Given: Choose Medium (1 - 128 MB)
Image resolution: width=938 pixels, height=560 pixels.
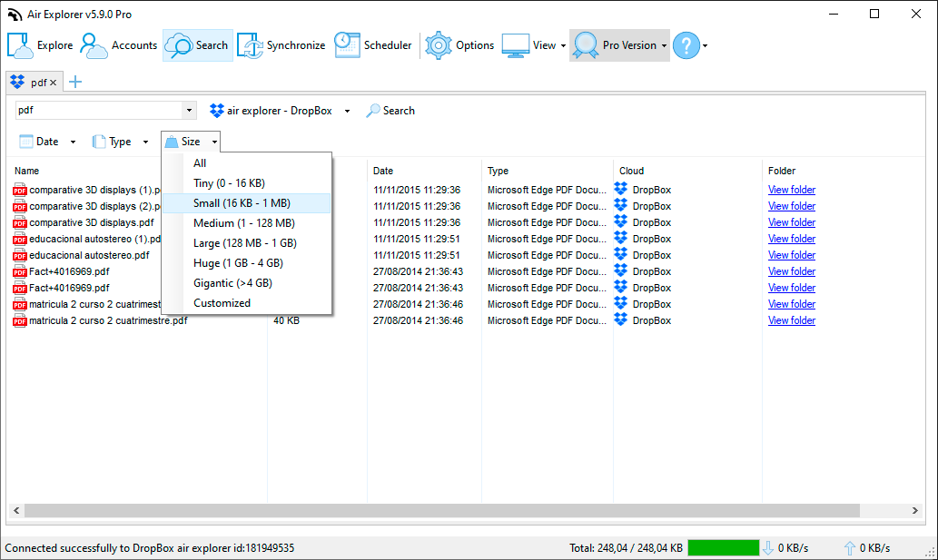Looking at the screenshot, I should click(x=246, y=223).
